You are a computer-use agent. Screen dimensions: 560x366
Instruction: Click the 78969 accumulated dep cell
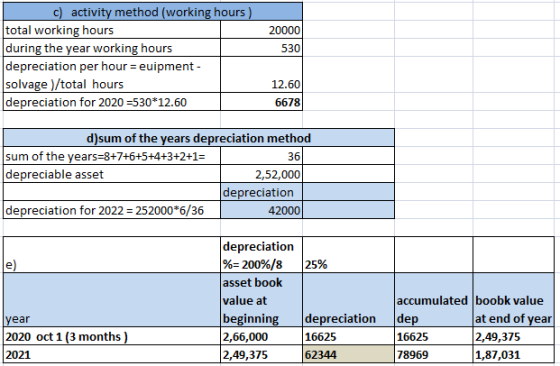pos(434,355)
